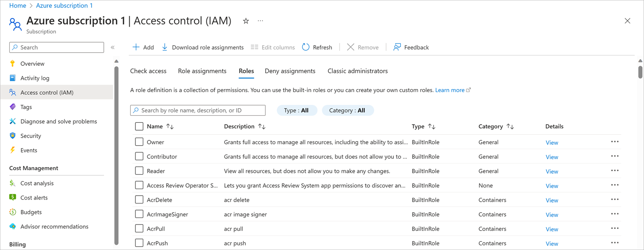Click the Advisor recommendations cloud icon
Image resolution: width=644 pixels, height=250 pixels.
point(13,227)
